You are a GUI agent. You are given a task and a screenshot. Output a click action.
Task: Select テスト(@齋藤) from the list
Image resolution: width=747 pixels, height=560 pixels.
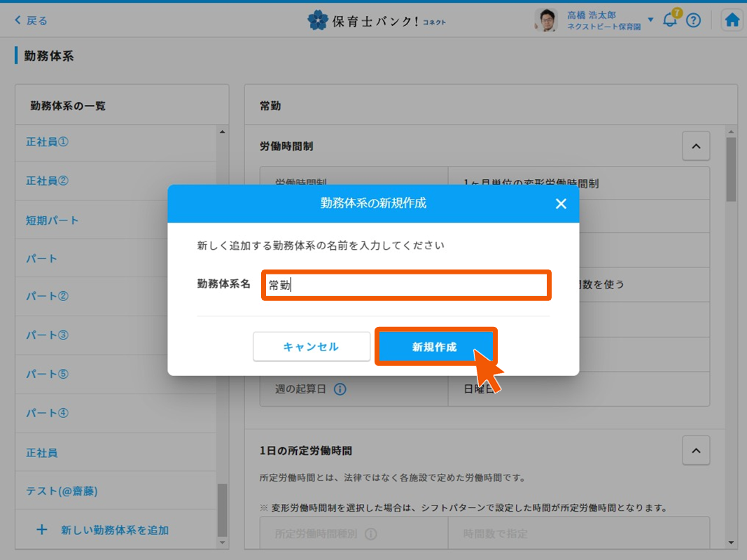tap(62, 491)
